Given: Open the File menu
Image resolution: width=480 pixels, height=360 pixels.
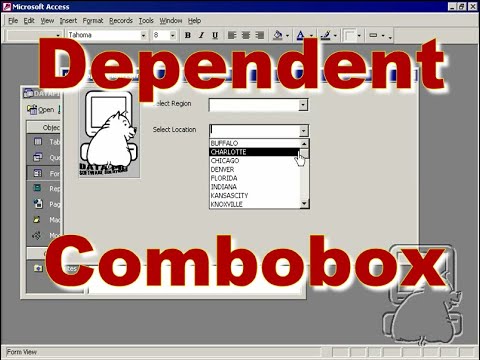Looking at the screenshot, I should coord(13,21).
